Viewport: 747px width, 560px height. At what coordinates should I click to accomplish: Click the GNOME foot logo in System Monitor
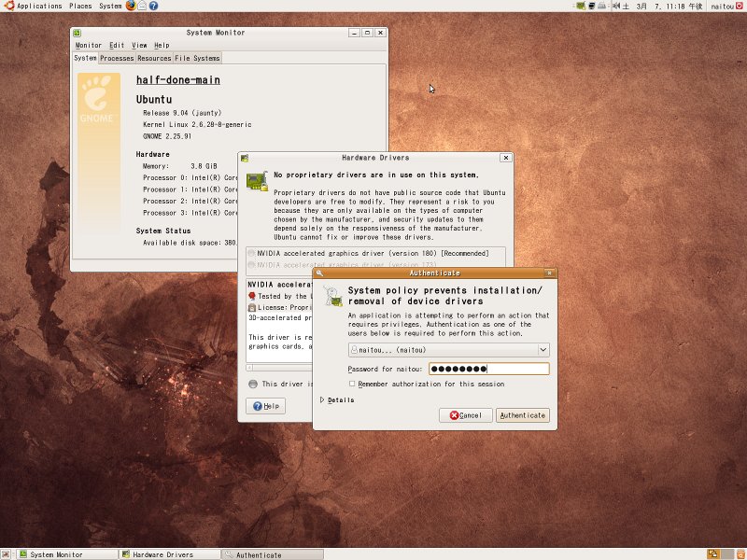coord(97,99)
